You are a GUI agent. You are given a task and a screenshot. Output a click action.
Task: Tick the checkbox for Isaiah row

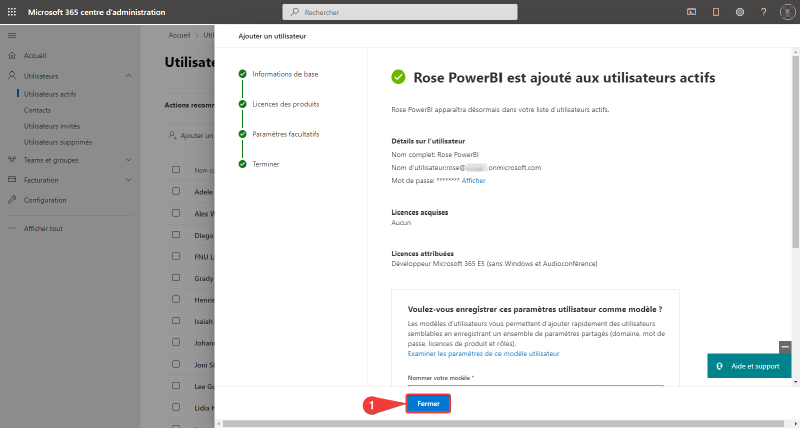(x=176, y=321)
